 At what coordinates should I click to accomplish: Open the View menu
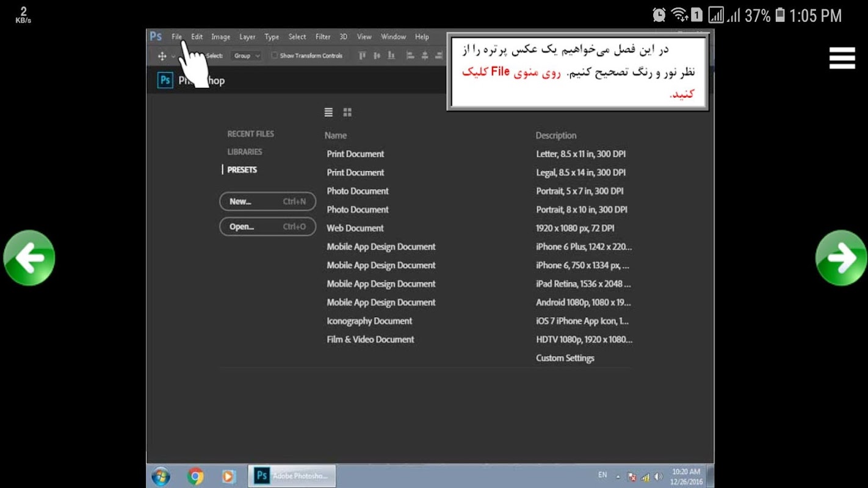364,37
